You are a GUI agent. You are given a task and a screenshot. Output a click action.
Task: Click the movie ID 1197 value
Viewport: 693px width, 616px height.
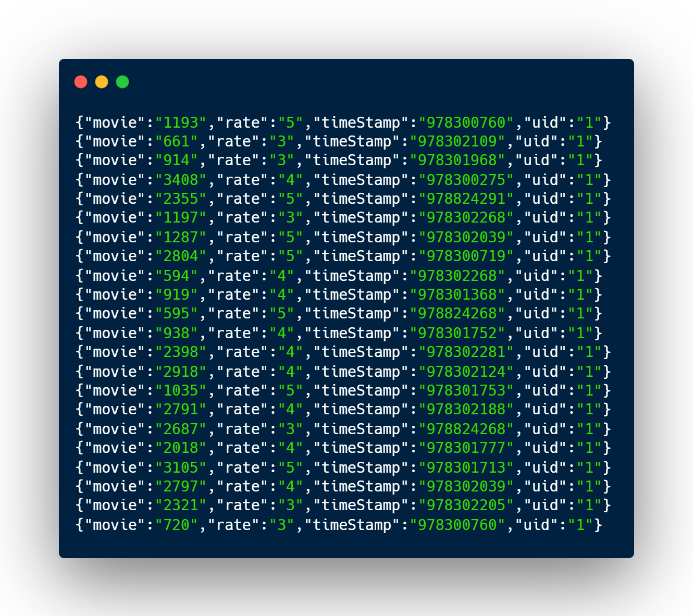(181, 217)
